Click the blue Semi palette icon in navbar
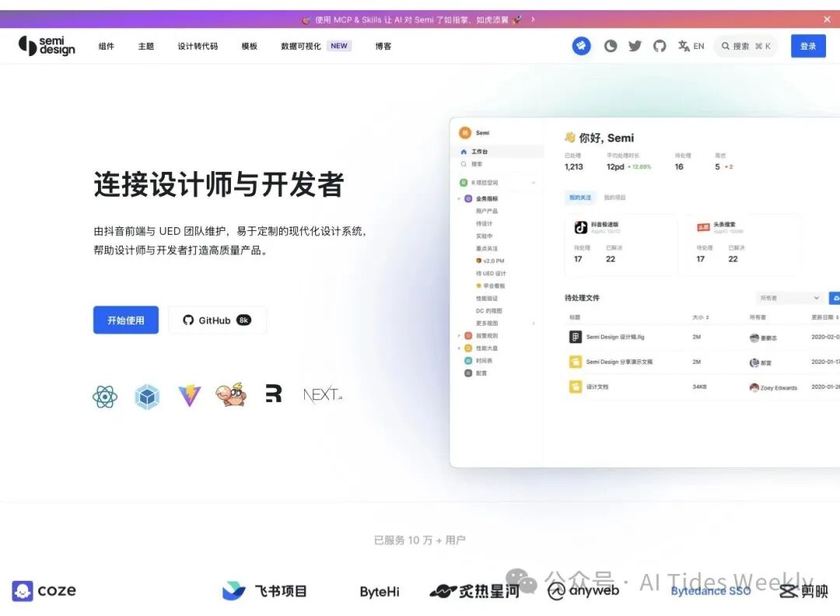840x616 pixels. [x=580, y=46]
